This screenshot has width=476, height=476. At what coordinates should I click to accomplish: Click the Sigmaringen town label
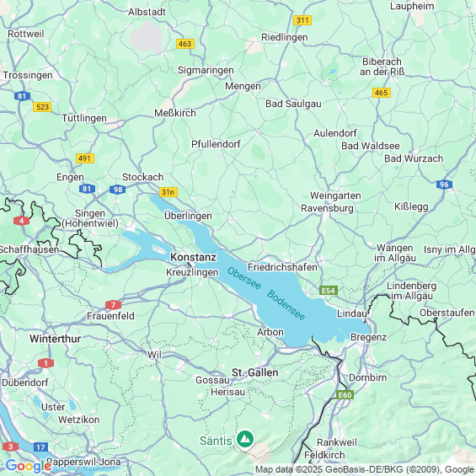coord(206,70)
